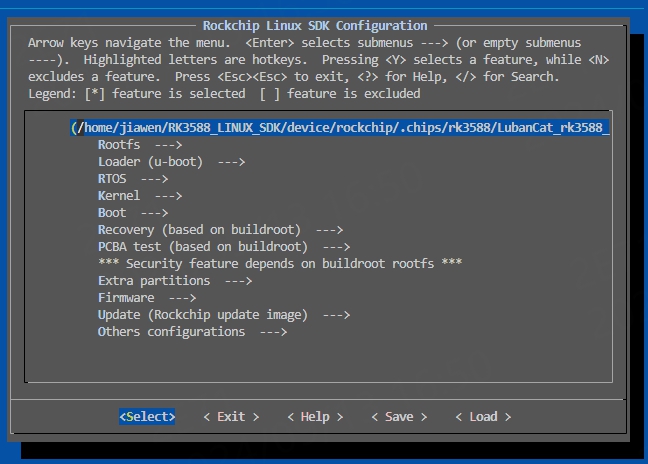Open the Rootfs submenu
648x464 pixels.
point(140,145)
